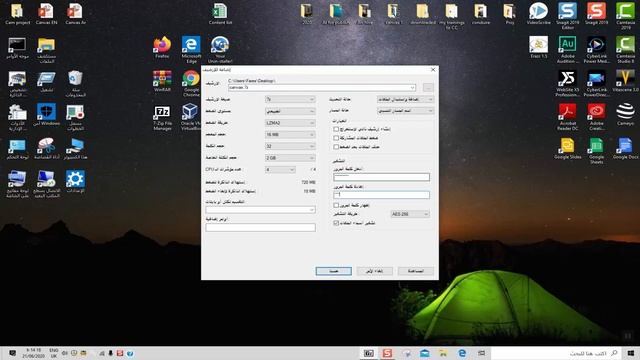Select the Camtasia 2019 desktop icon
This screenshot has width=640, height=360.
tap(625, 16)
